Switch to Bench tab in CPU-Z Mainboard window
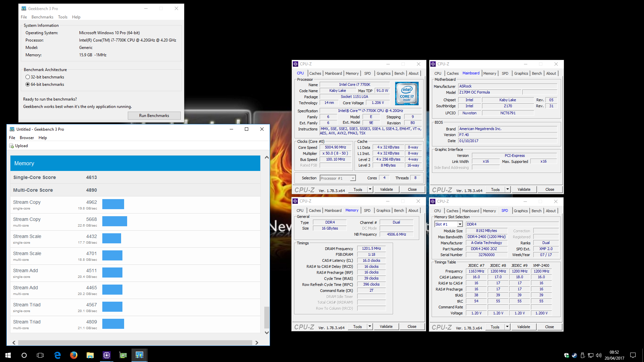The height and width of the screenshot is (362, 644). (537, 73)
